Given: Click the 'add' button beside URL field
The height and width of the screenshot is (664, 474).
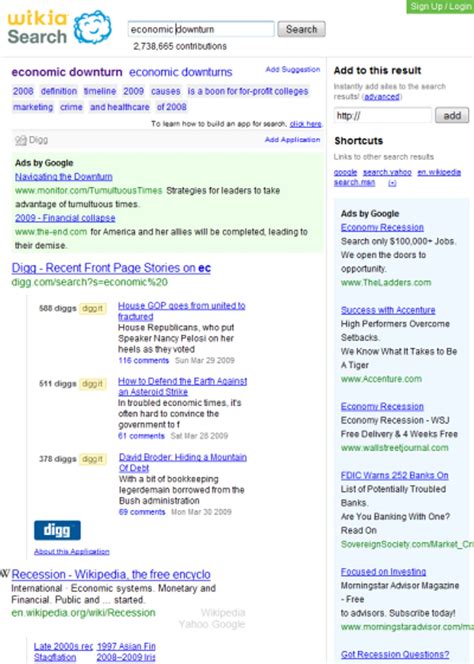Looking at the screenshot, I should click(x=452, y=115).
